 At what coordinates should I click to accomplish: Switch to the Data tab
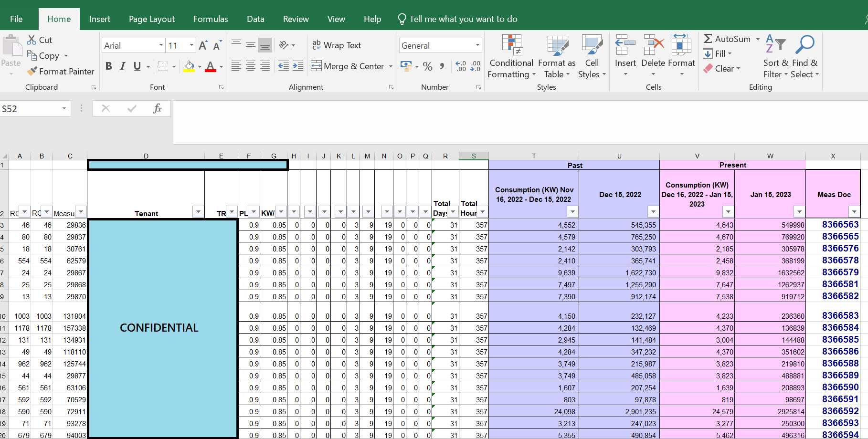click(x=255, y=19)
